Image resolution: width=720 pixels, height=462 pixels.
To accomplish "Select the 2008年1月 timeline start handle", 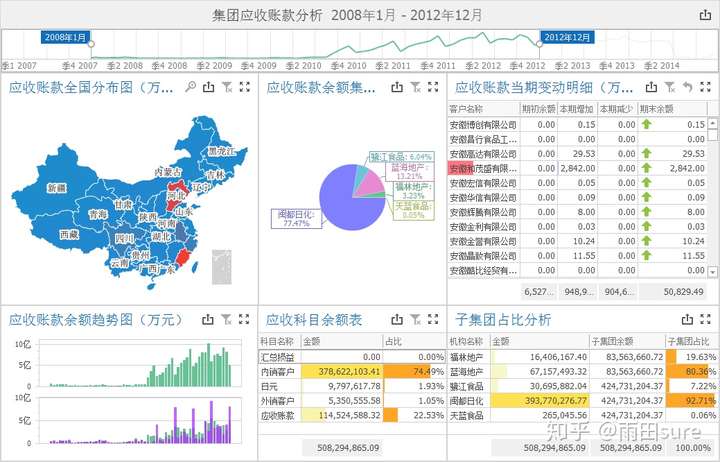I will coord(91,44).
